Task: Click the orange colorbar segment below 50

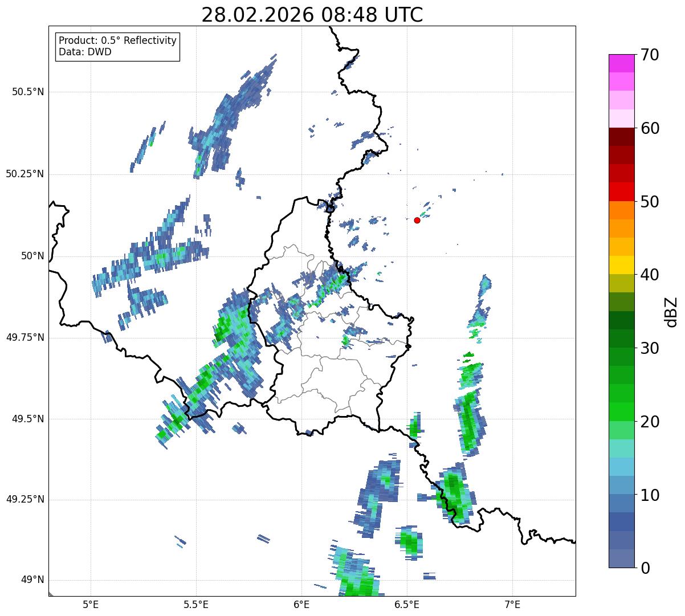Action: 621,210
